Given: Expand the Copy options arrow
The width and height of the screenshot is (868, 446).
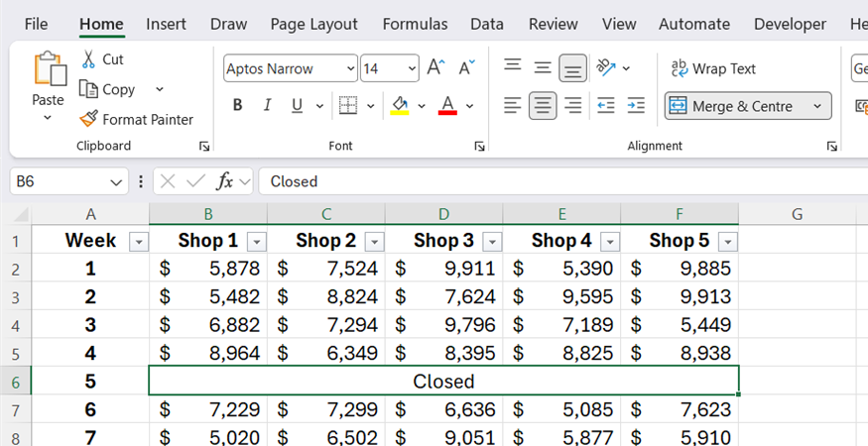Looking at the screenshot, I should click(x=160, y=89).
